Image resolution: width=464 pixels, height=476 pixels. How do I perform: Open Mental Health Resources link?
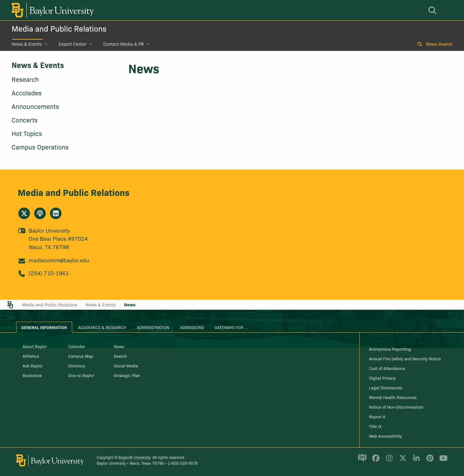point(393,398)
